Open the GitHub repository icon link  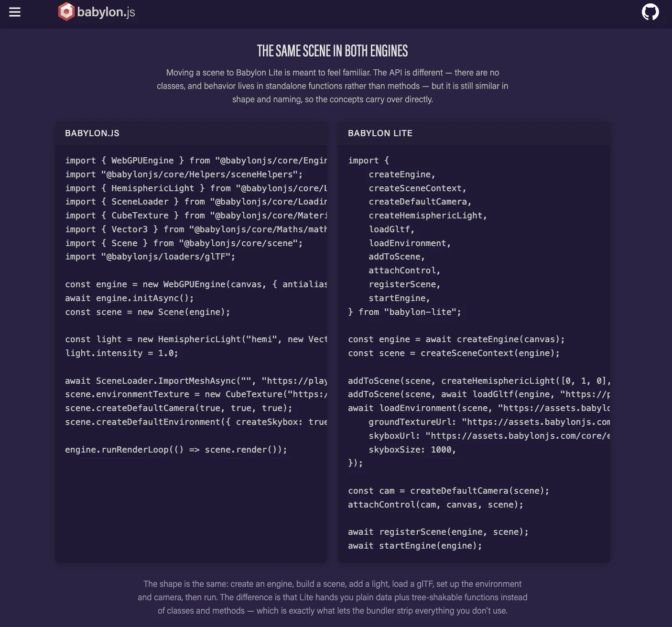pyautogui.click(x=650, y=12)
